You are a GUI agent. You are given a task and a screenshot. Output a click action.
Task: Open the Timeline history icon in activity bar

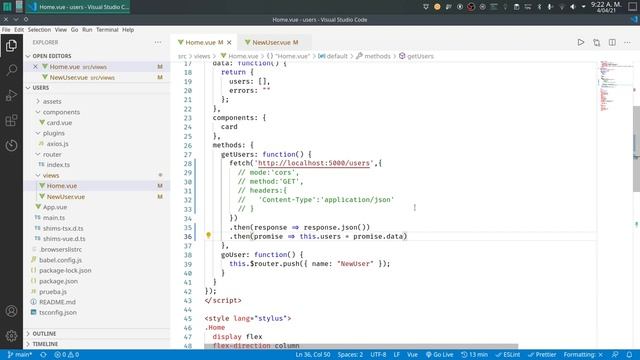[11, 145]
